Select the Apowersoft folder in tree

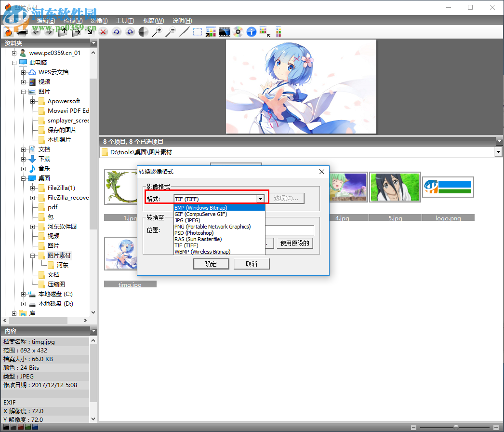pyautogui.click(x=64, y=101)
